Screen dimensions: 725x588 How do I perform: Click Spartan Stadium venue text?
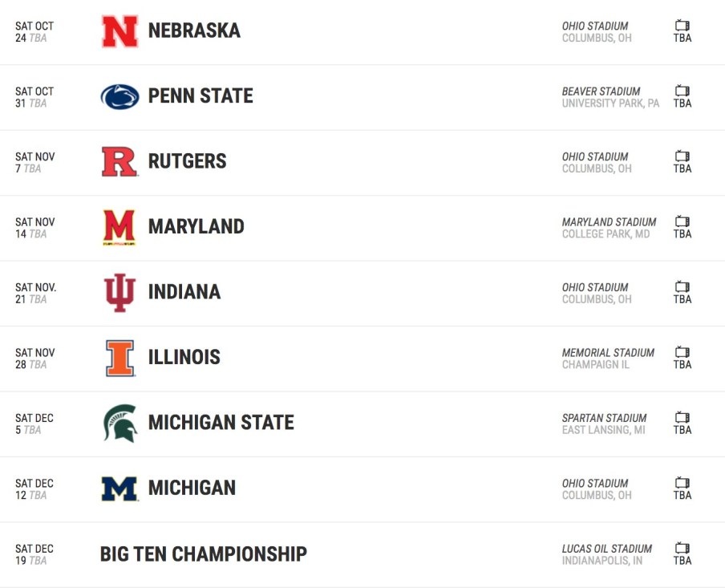[604, 418]
